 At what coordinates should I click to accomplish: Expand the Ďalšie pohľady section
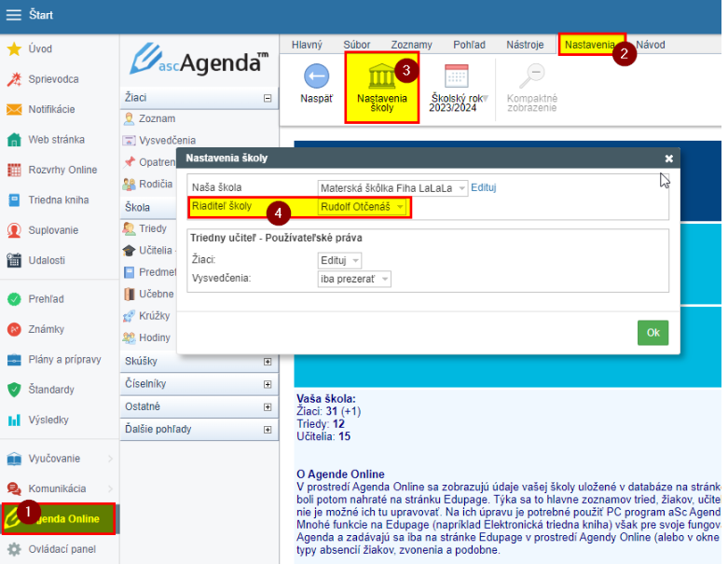[x=268, y=430]
